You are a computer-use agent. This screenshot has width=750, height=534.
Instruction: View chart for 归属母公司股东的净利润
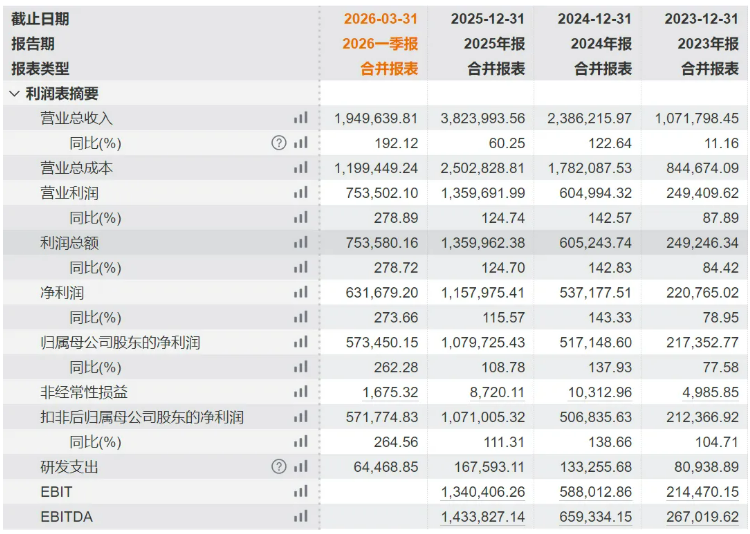tap(300, 342)
